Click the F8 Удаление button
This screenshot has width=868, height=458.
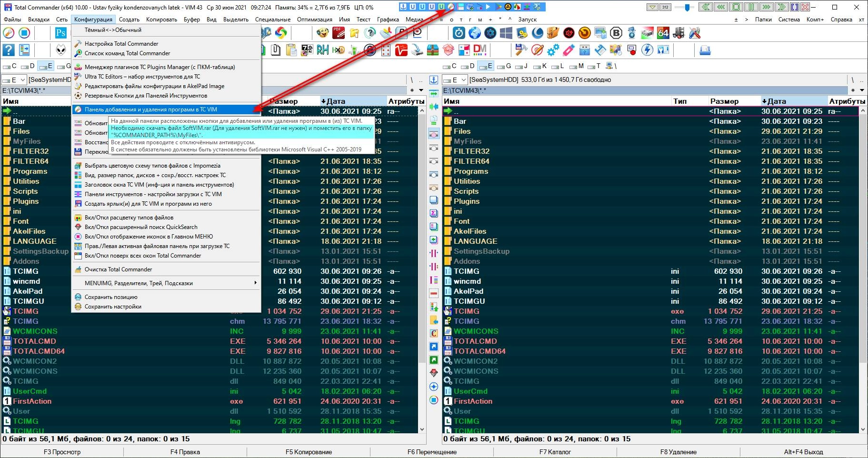[678, 452]
